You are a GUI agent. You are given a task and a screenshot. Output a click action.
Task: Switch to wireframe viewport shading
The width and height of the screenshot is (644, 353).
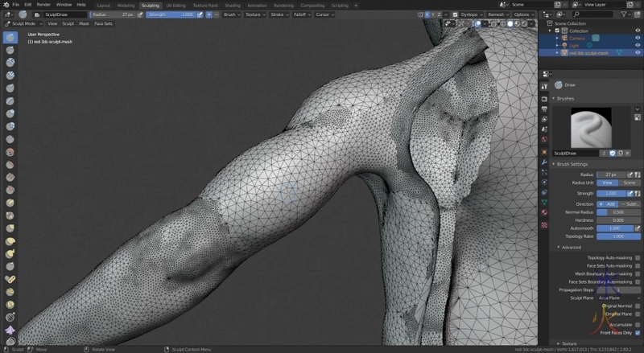502,24
